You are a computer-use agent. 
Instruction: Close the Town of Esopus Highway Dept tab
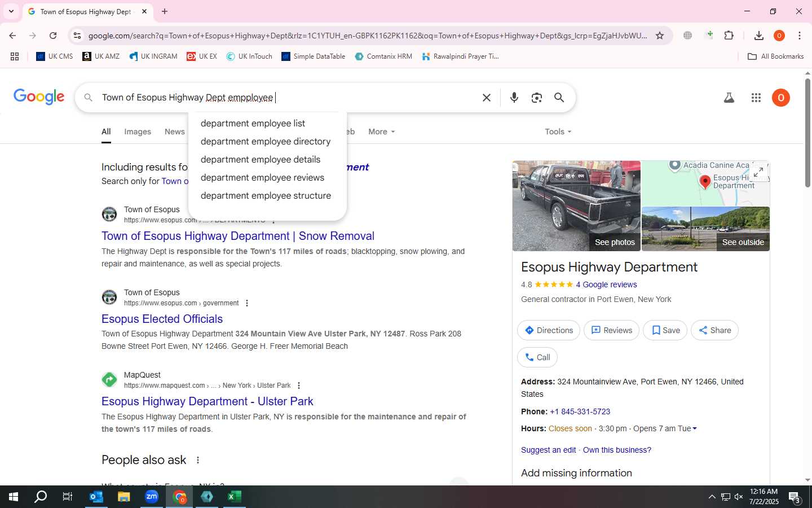point(144,11)
